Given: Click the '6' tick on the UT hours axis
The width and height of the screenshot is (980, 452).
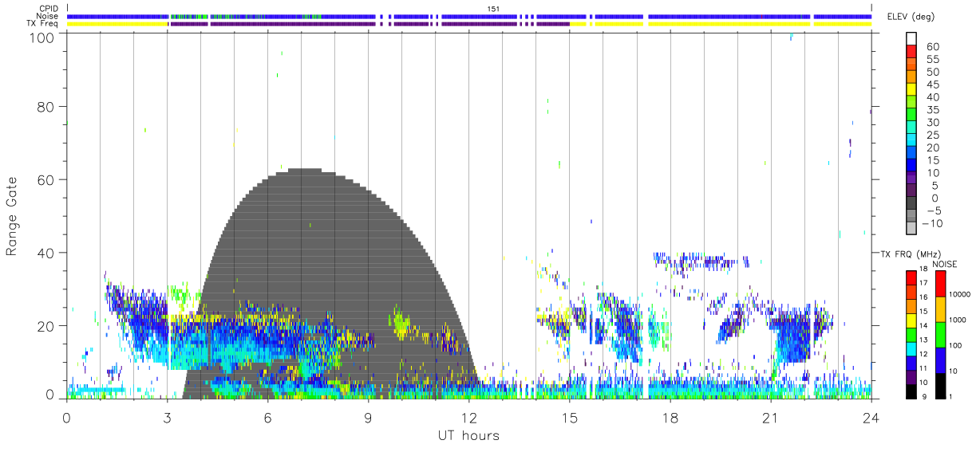Looking at the screenshot, I should pos(267,418).
